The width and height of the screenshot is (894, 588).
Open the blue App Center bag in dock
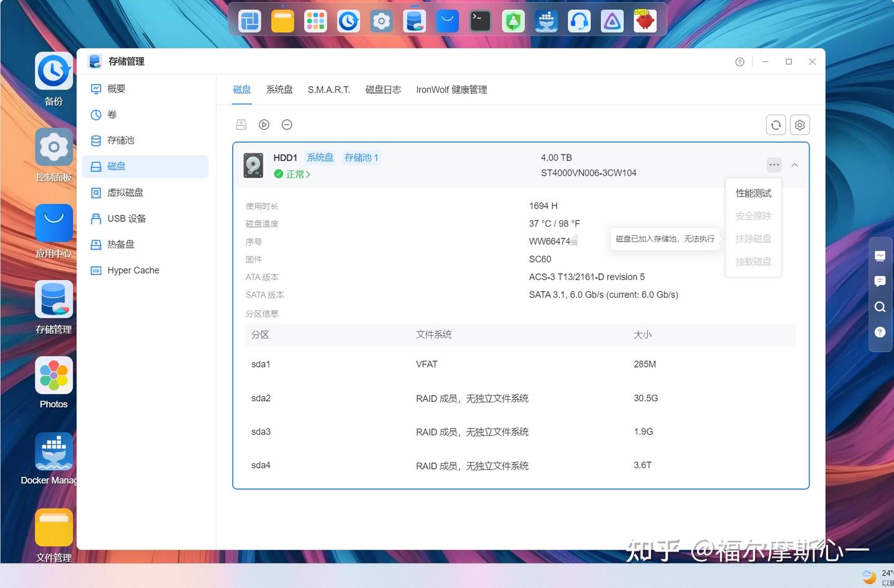pos(447,21)
